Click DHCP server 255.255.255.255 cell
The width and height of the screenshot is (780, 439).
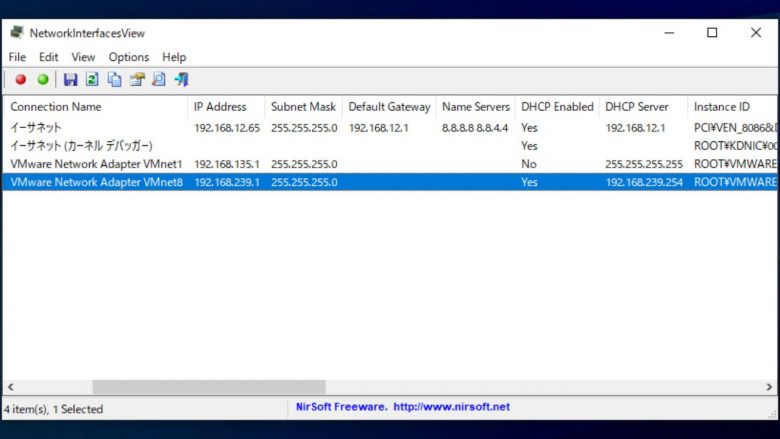(644, 164)
